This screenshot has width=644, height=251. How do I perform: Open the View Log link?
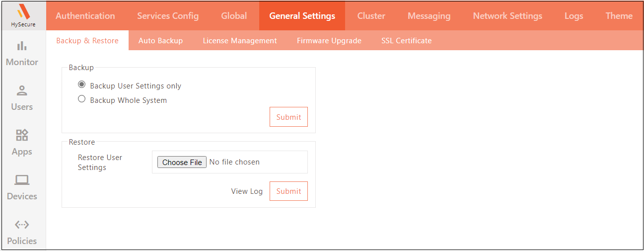(x=247, y=191)
